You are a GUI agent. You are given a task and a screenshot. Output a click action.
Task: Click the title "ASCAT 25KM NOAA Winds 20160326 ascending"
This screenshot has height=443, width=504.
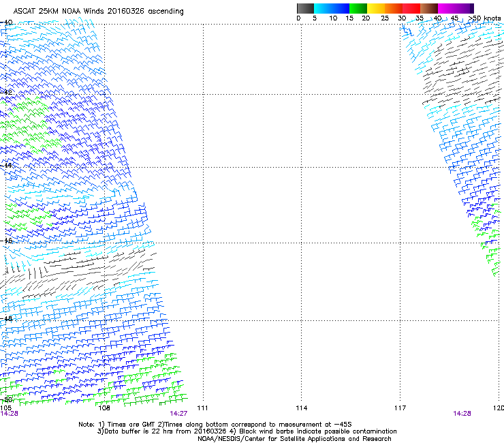pyautogui.click(x=98, y=12)
